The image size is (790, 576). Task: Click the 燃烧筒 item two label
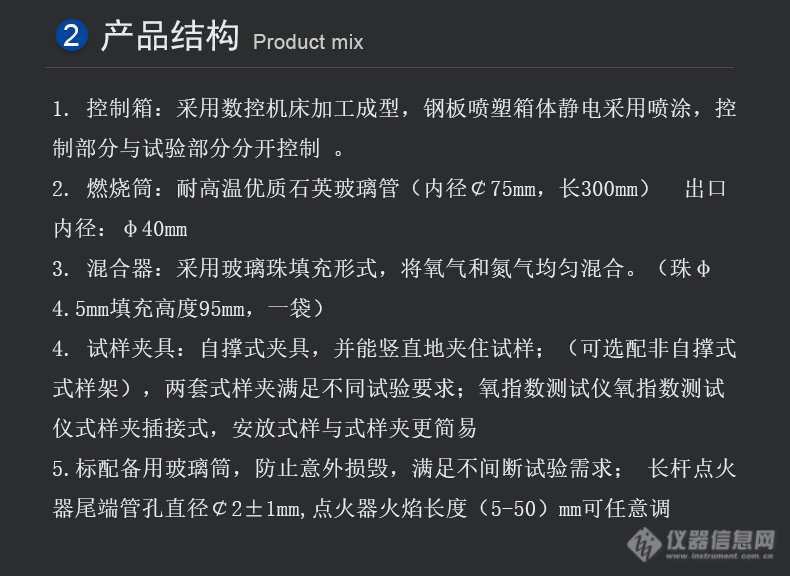(119, 188)
